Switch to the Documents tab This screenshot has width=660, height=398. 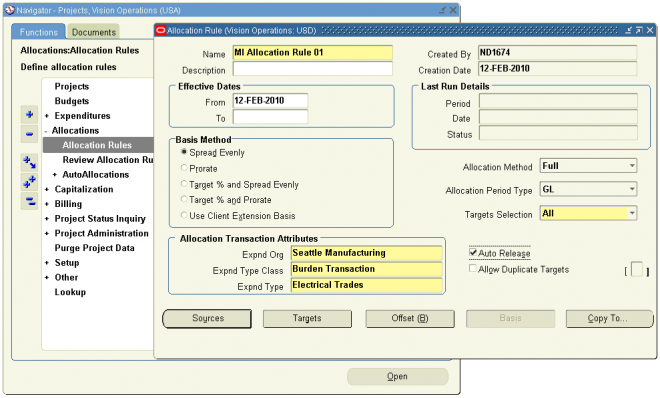pyautogui.click(x=93, y=32)
